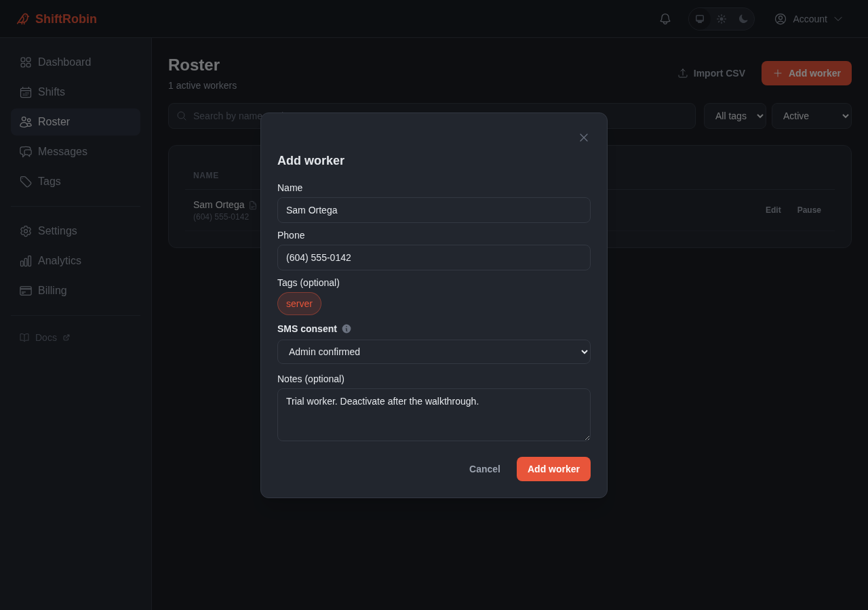Click the Shifts calendar icon
The height and width of the screenshot is (610, 868).
point(26,92)
